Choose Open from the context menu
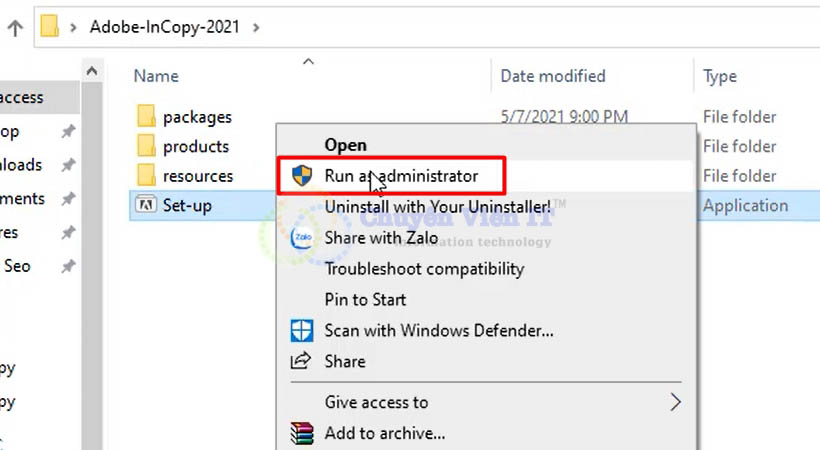Image resolution: width=820 pixels, height=450 pixels. [346, 145]
